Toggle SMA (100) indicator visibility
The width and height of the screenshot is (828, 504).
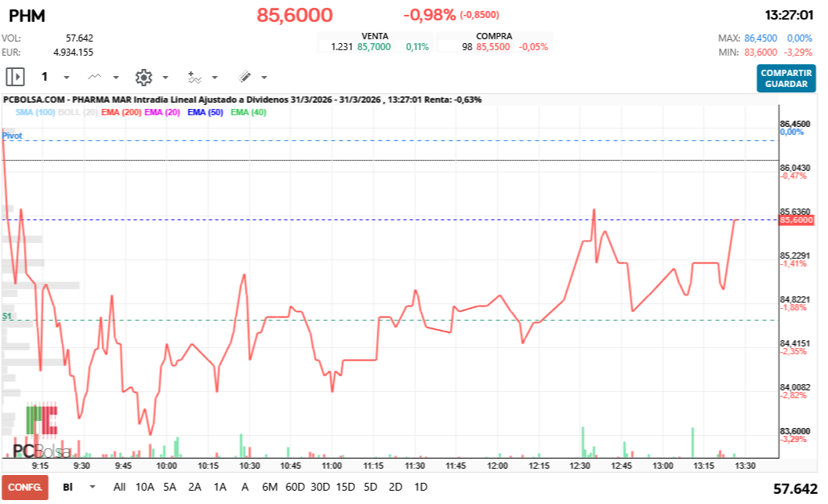click(x=35, y=112)
